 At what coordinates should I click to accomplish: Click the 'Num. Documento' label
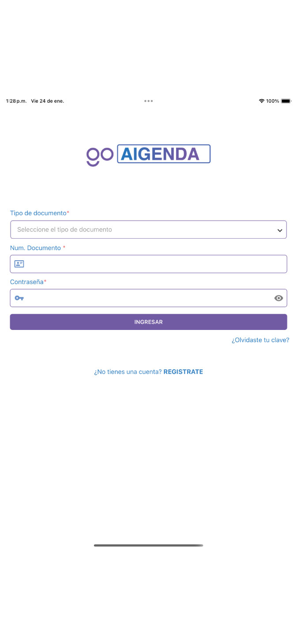[36, 248]
